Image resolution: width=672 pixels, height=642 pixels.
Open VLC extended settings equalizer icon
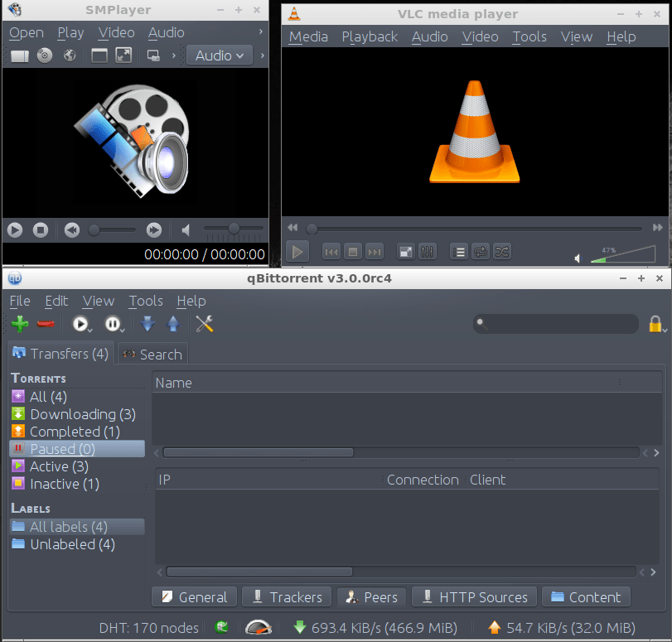tap(428, 252)
